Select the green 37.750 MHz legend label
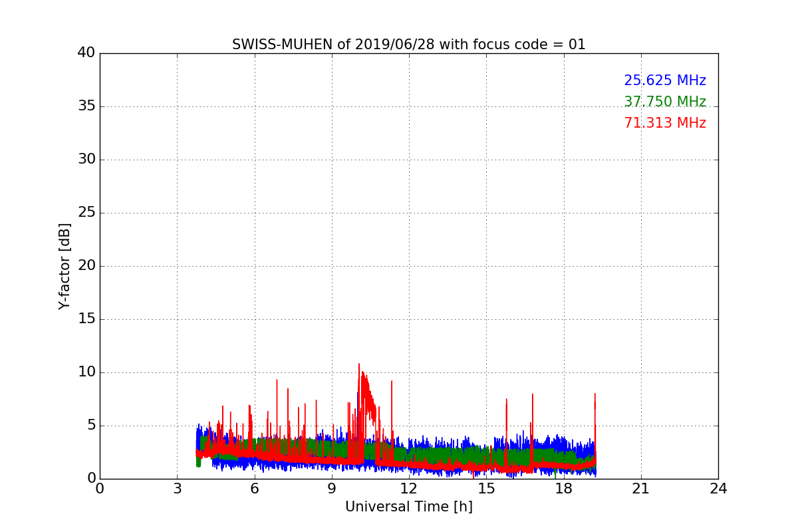The height and width of the screenshot is (532, 798). point(665,102)
